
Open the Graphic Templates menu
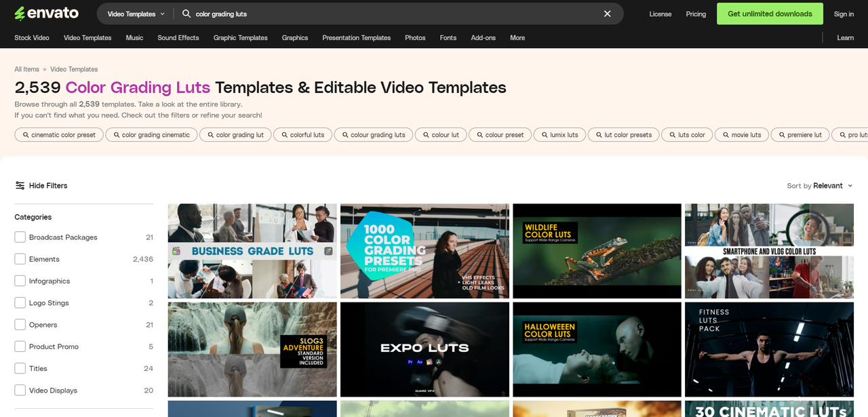(x=240, y=38)
